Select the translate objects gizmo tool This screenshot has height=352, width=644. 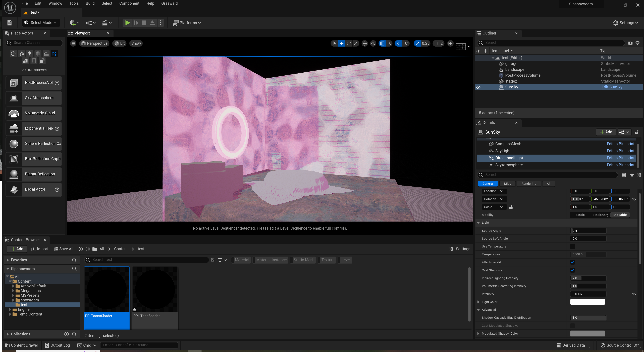click(x=341, y=43)
